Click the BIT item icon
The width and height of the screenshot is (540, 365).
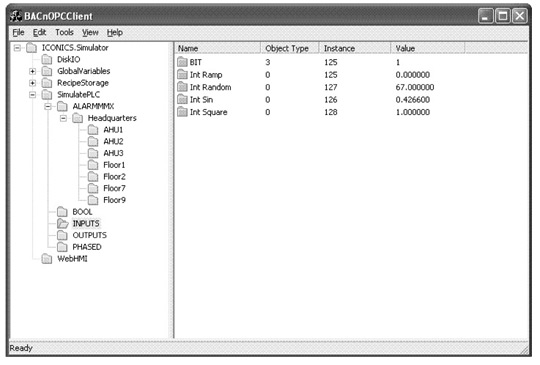click(182, 62)
